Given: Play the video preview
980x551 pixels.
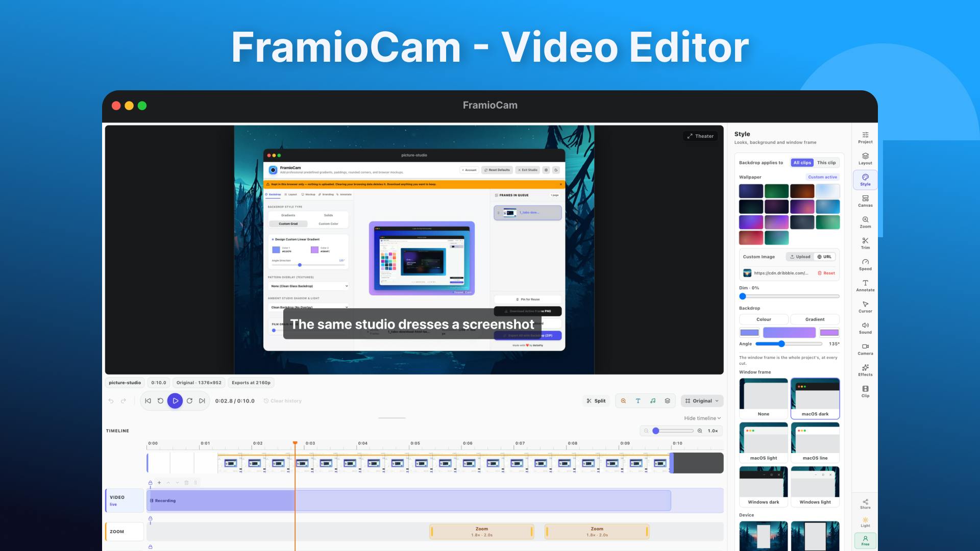Looking at the screenshot, I should click(175, 401).
